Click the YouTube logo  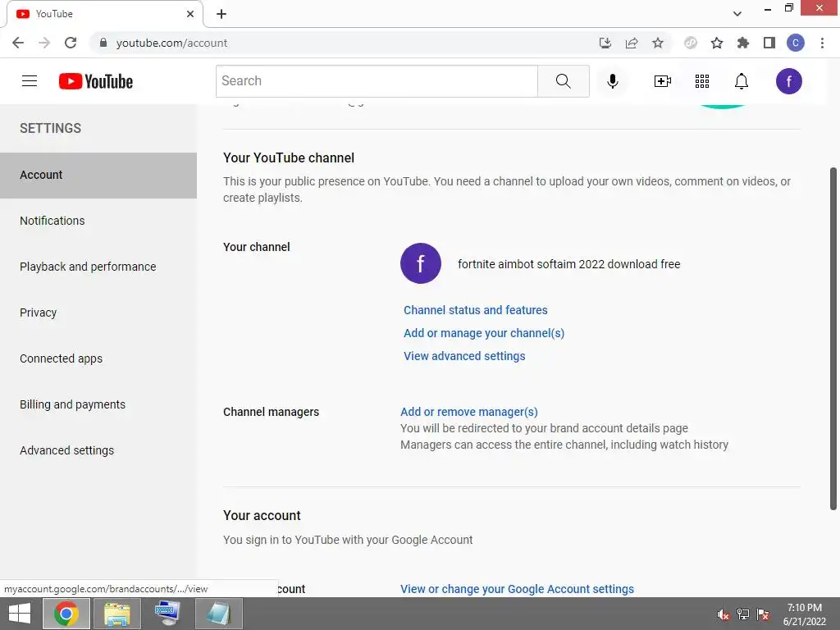coord(96,81)
